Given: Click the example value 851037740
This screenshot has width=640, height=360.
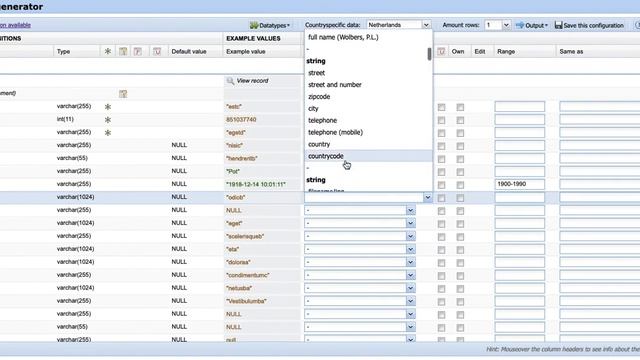Looking at the screenshot, I should pyautogui.click(x=241, y=120).
